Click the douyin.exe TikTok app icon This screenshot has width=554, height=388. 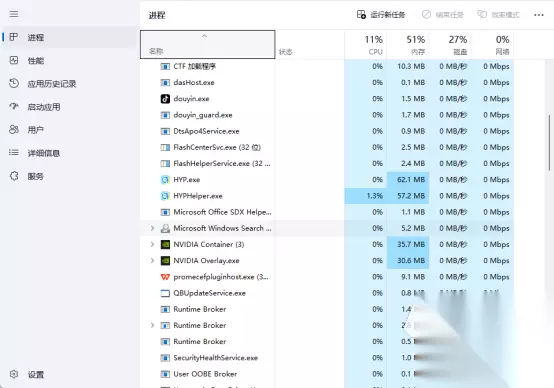[x=165, y=99]
